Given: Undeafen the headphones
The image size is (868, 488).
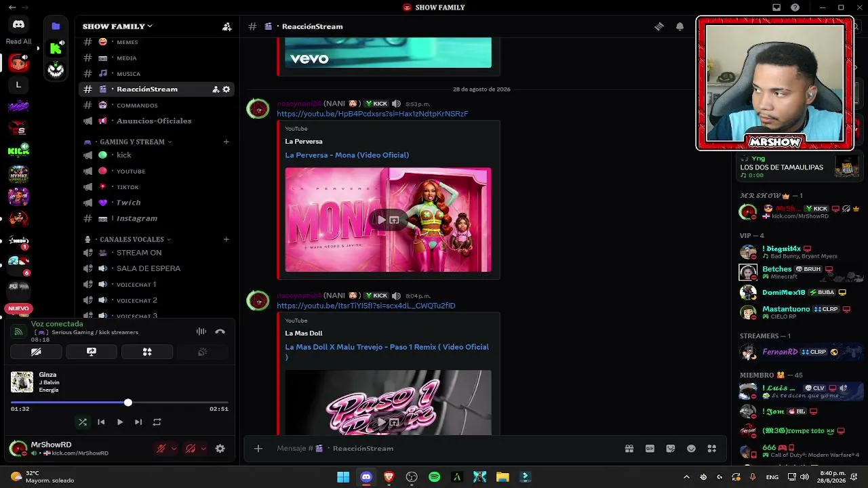Looking at the screenshot, I should (191, 449).
